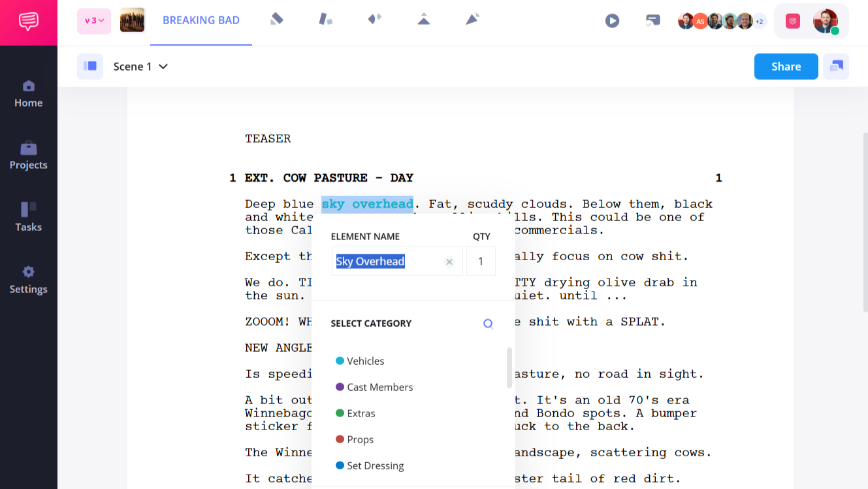Viewport: 868px width, 489px height.
Task: Open the Breaking Bad project thumbnail
Action: [x=132, y=20]
